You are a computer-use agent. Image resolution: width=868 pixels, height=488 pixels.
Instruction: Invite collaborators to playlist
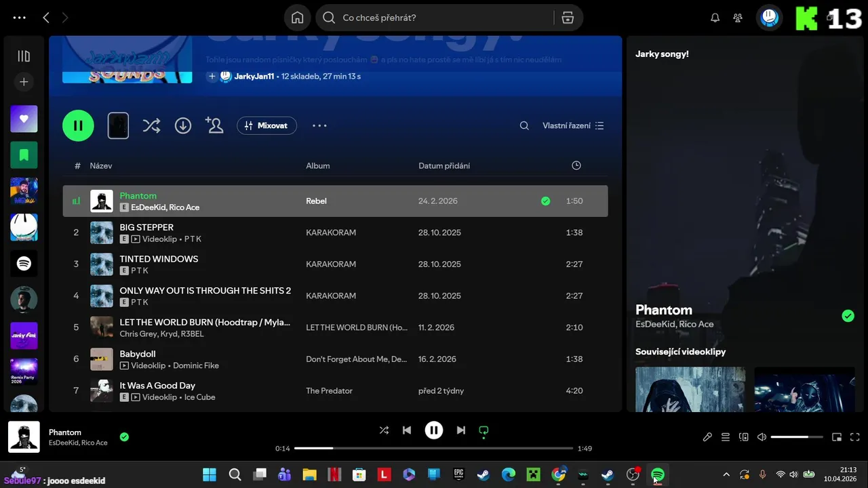coord(214,125)
